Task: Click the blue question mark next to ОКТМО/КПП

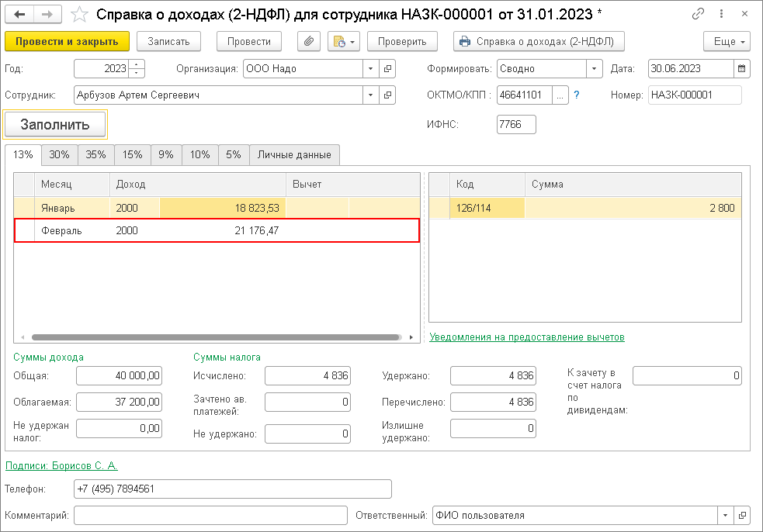Action: tap(577, 95)
